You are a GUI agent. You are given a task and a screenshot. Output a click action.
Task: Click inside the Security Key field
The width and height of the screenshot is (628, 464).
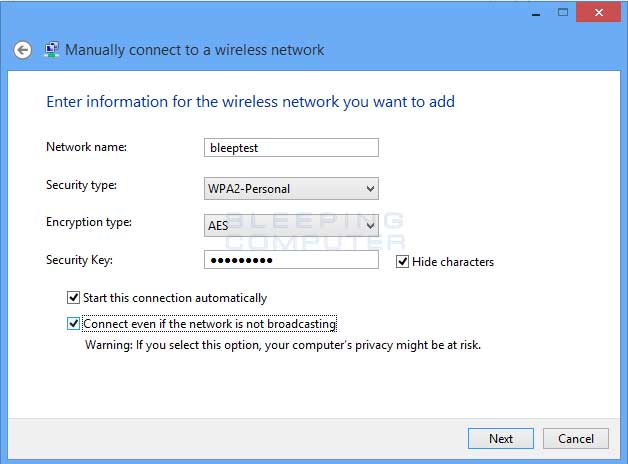[291, 260]
